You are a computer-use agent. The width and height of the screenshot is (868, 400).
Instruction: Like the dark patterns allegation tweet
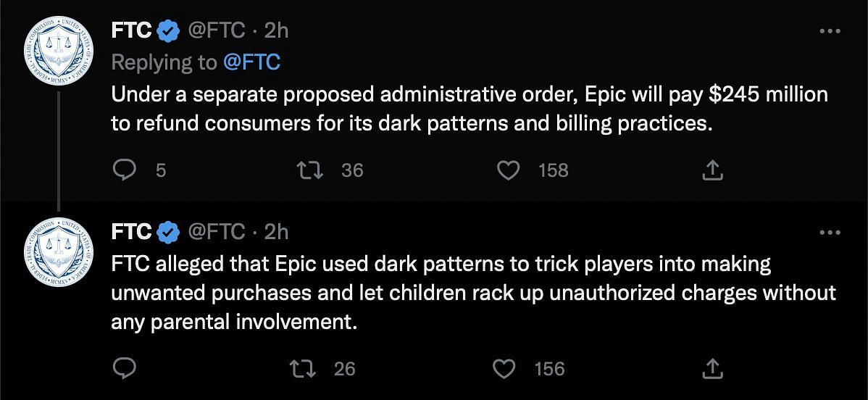[504, 369]
